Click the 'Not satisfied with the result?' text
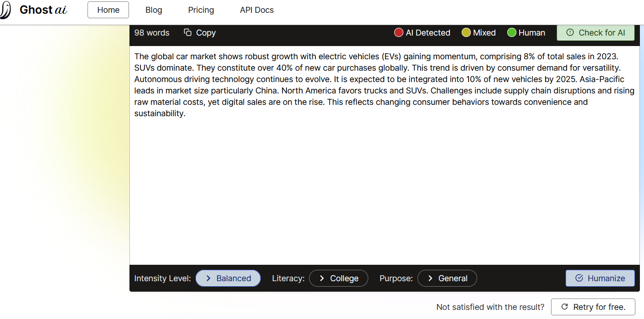This screenshot has width=644, height=319. (490, 307)
